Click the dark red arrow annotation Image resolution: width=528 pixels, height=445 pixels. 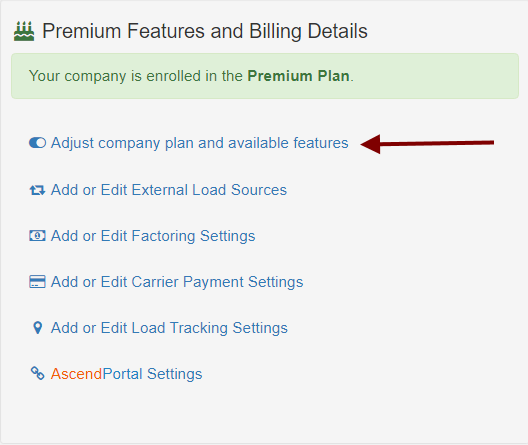(x=427, y=144)
